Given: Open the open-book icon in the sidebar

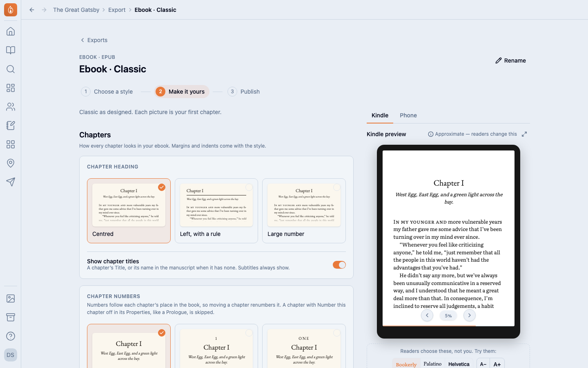Looking at the screenshot, I should tap(11, 50).
